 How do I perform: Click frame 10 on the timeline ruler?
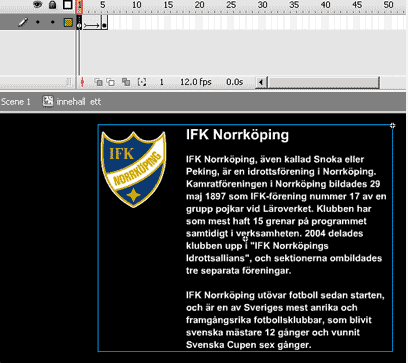click(x=137, y=5)
